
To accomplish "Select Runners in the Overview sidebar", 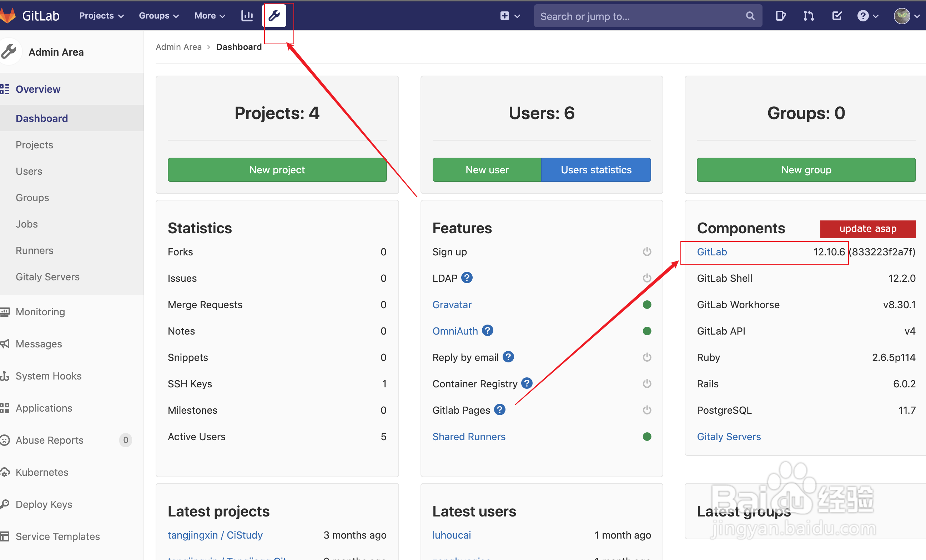I will 35,250.
